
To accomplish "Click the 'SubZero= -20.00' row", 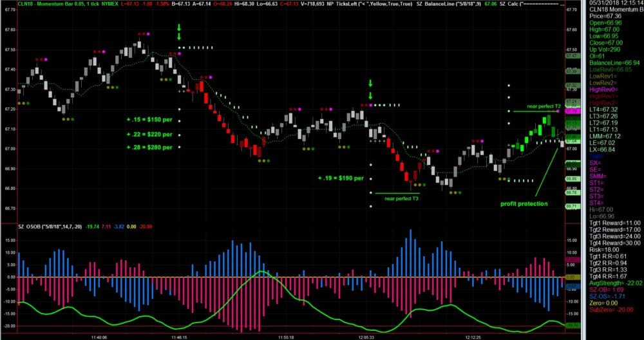I will (x=612, y=309).
